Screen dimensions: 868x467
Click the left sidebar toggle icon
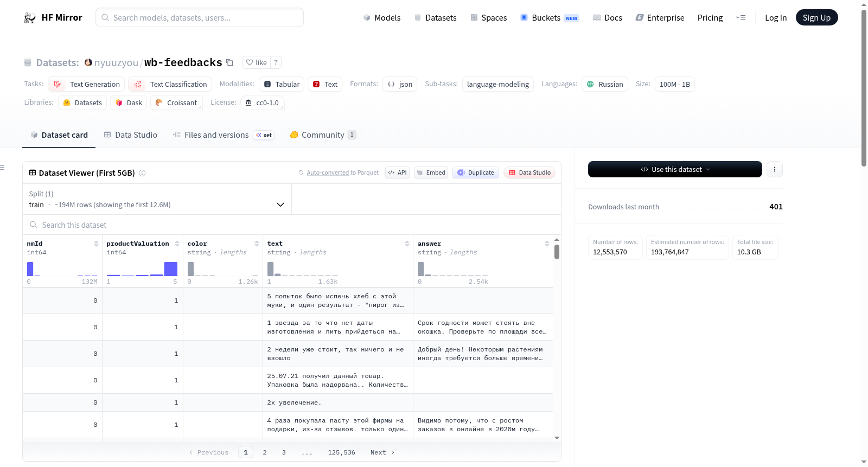(x=2, y=168)
